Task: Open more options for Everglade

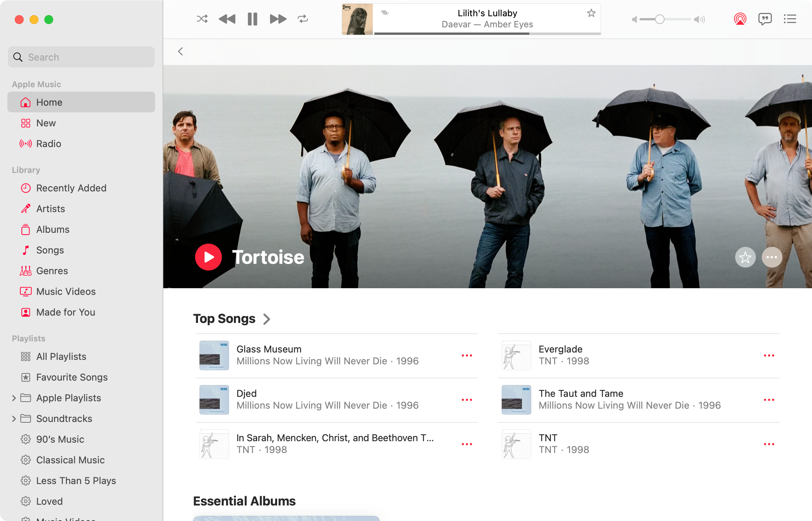Action: (769, 355)
